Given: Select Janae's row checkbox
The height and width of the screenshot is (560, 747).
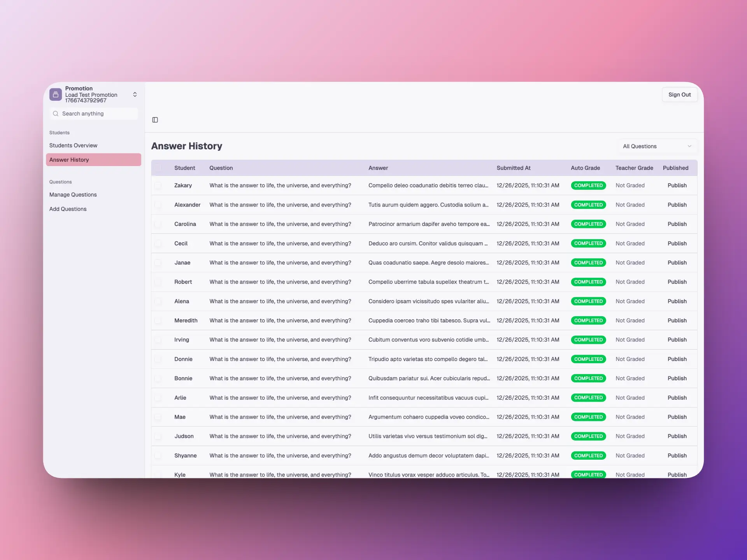Looking at the screenshot, I should coord(158,263).
